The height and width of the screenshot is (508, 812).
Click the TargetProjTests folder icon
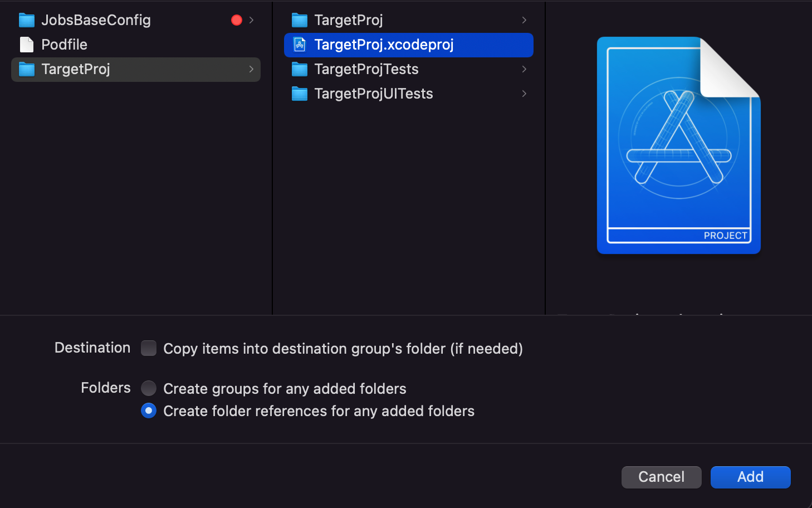pos(300,70)
